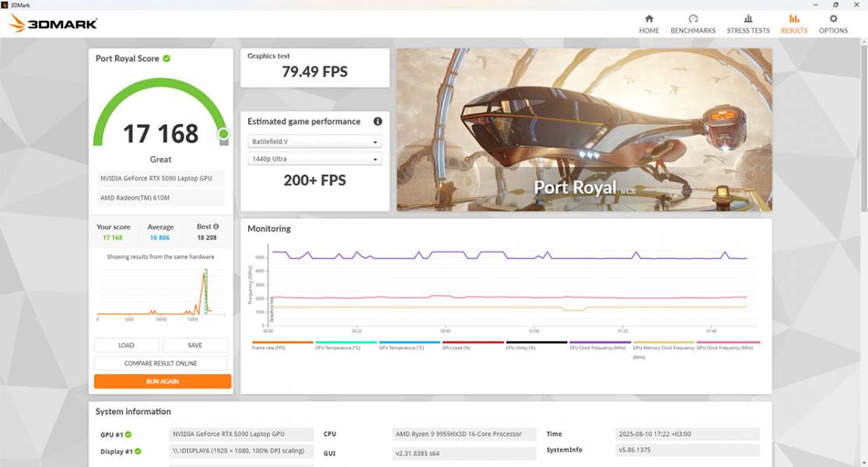Open the 1440p Ultra preset dropdown
The image size is (868, 467).
[x=314, y=158]
